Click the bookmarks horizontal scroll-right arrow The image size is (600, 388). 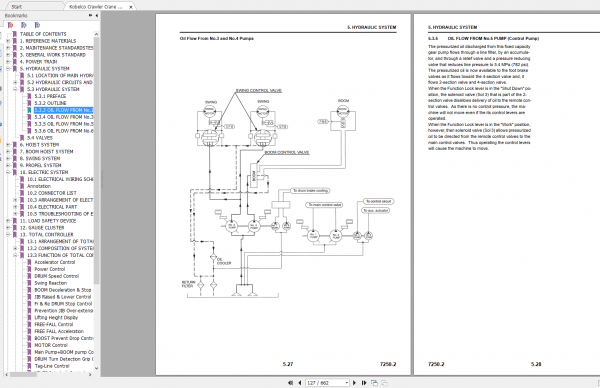[x=90, y=375]
